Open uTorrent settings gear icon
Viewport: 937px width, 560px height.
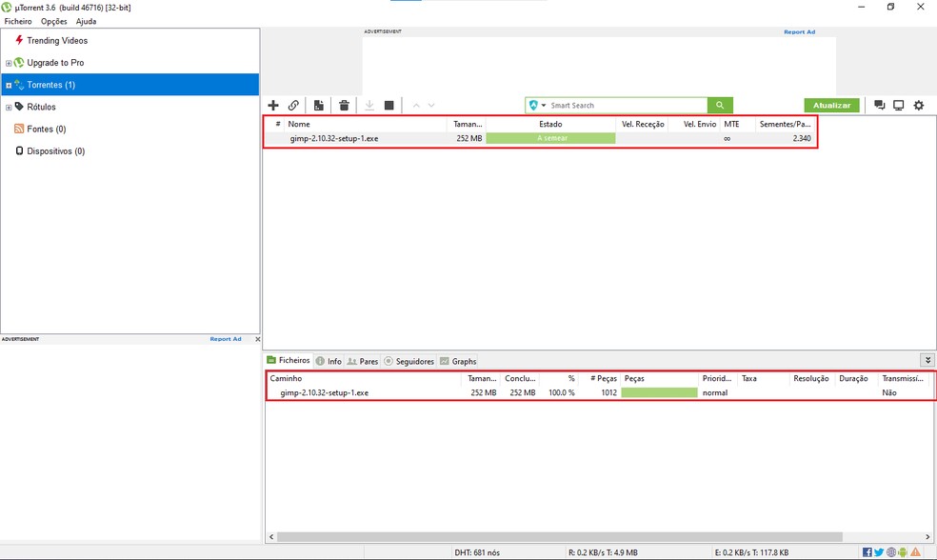pyautogui.click(x=917, y=105)
